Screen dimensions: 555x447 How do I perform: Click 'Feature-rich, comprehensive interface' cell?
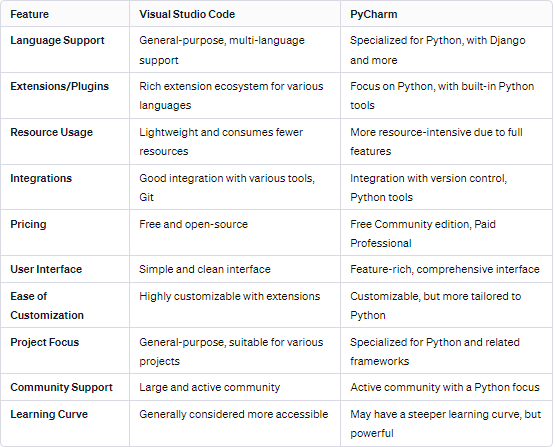click(x=445, y=269)
